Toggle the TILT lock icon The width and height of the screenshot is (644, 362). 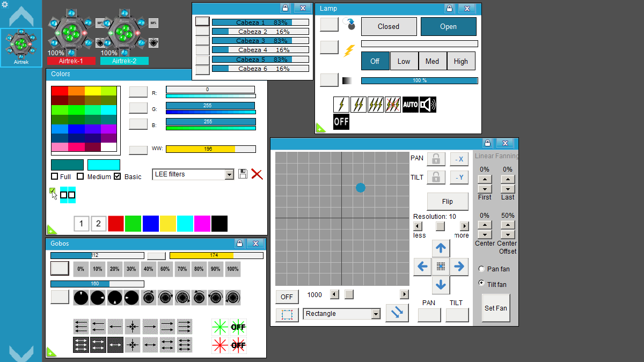[436, 178]
